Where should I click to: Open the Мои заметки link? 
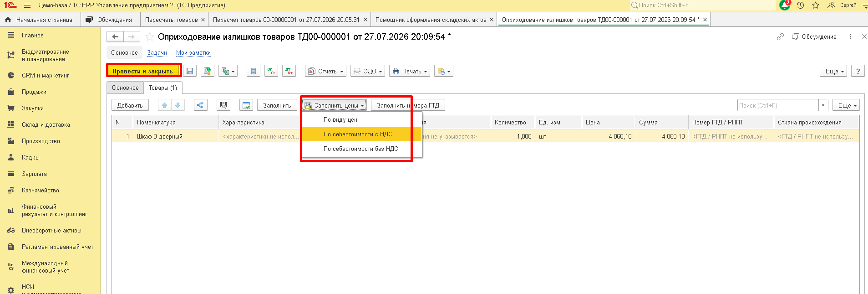pos(193,53)
